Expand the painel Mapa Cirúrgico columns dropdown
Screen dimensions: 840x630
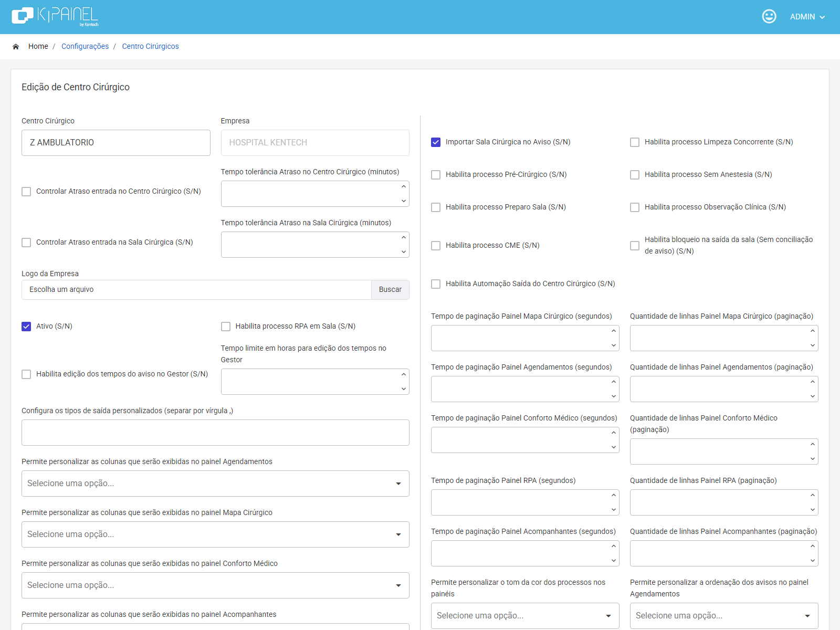215,534
